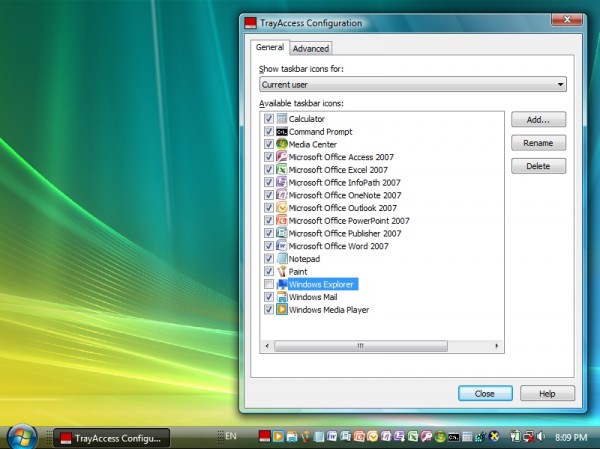Viewport: 600px width, 449px height.
Task: Click the Microsoft Office Outlook 2007 icon
Action: (x=282, y=208)
